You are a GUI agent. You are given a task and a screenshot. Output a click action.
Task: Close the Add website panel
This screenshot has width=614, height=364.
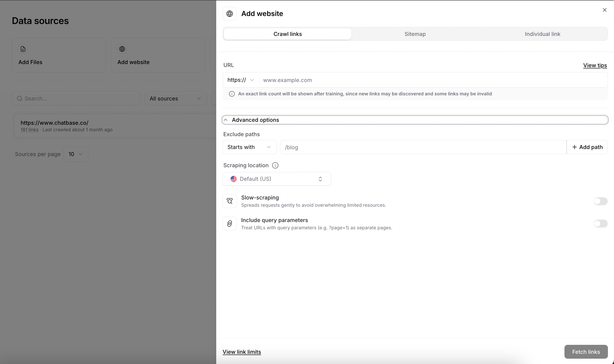click(605, 10)
